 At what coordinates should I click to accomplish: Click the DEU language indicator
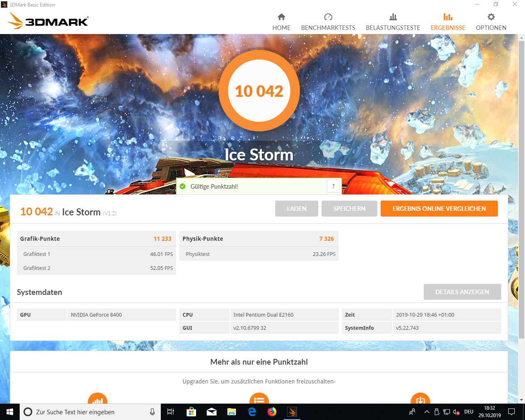(469, 412)
